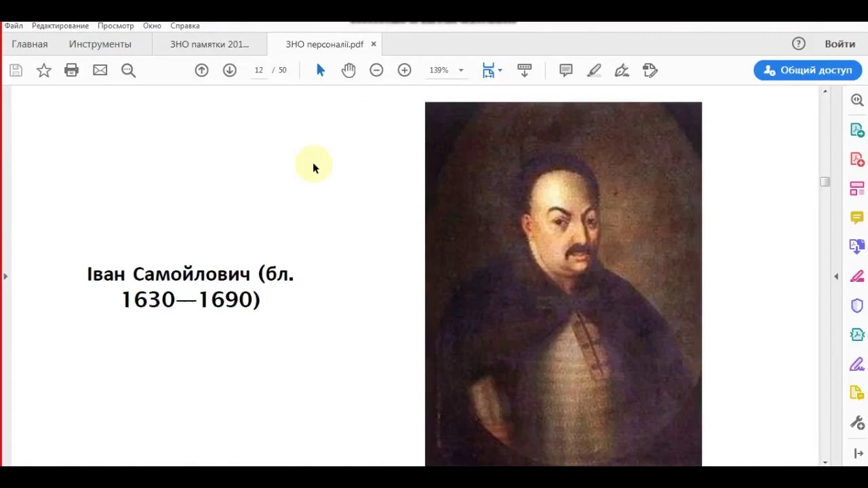
Task: Open the find text search icon
Action: pos(128,70)
